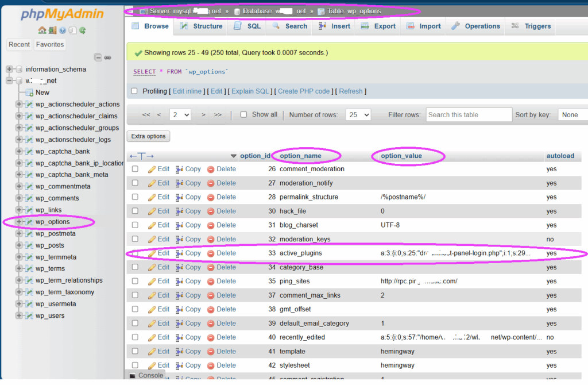Click the full-texts toggle arrows icon in header
This screenshot has height=385, width=588.
[142, 156]
